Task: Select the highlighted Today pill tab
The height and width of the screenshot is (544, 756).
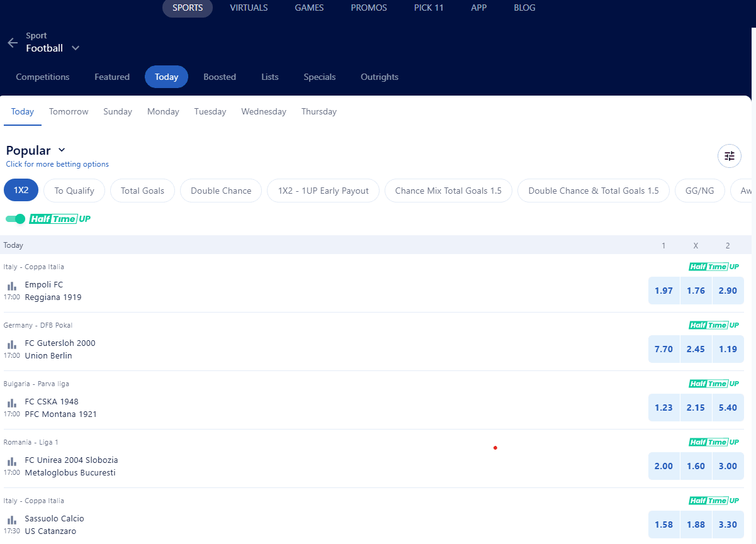Action: [166, 77]
